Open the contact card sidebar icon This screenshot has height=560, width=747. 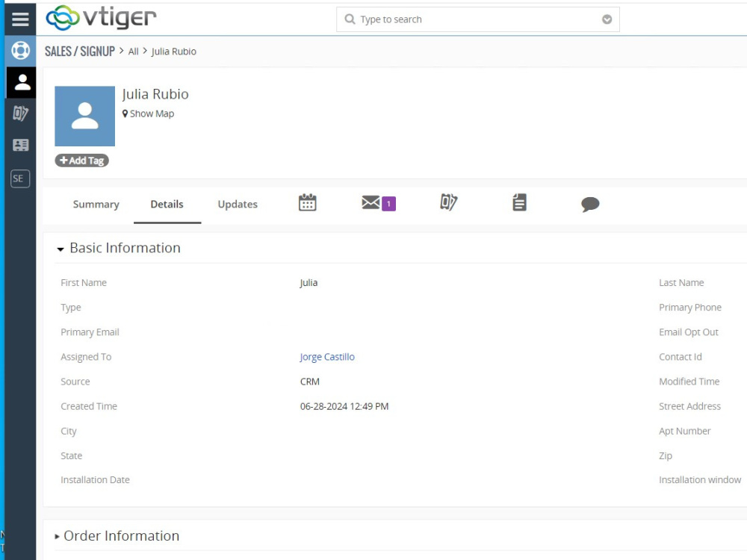point(20,145)
